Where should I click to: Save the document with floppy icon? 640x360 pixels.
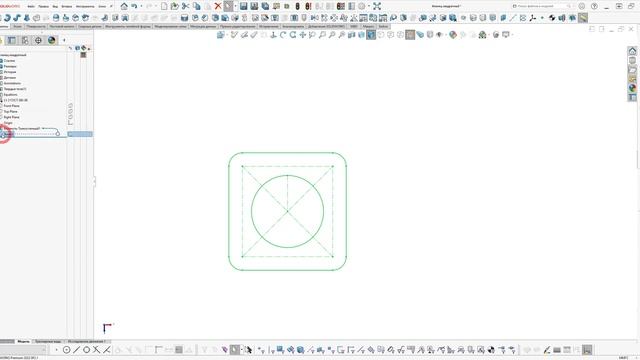[x=244, y=6]
